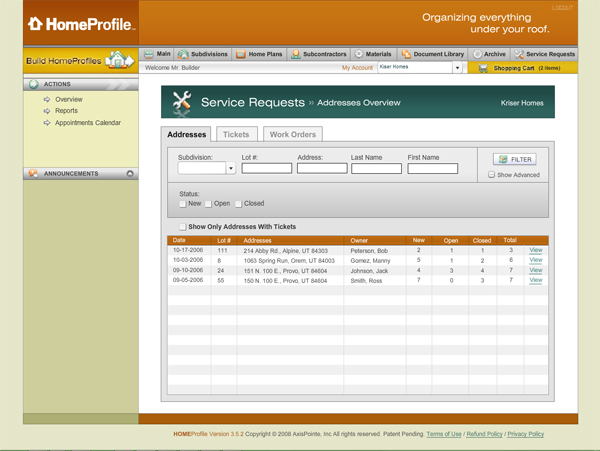Toggle Show Only Addresses With Tickets

coord(183,227)
